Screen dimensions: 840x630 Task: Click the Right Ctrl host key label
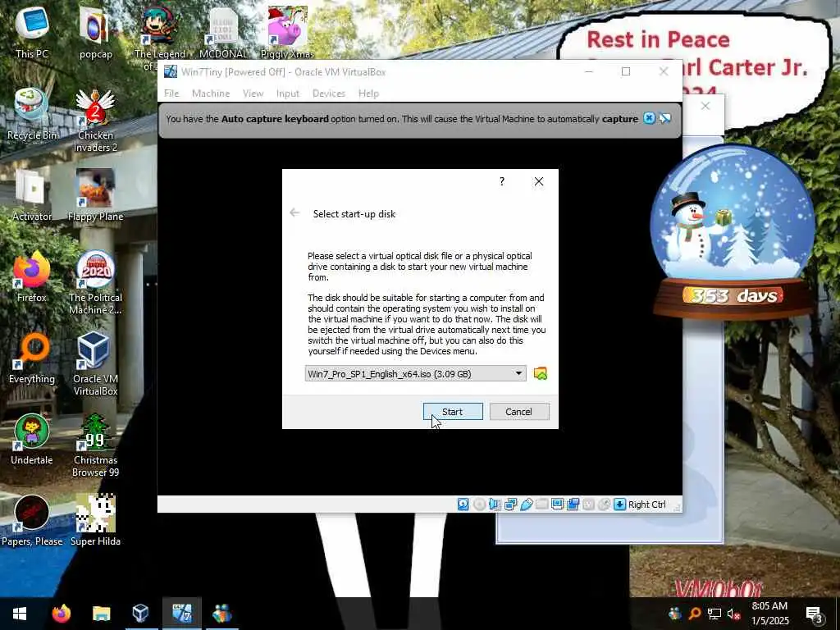coord(646,504)
